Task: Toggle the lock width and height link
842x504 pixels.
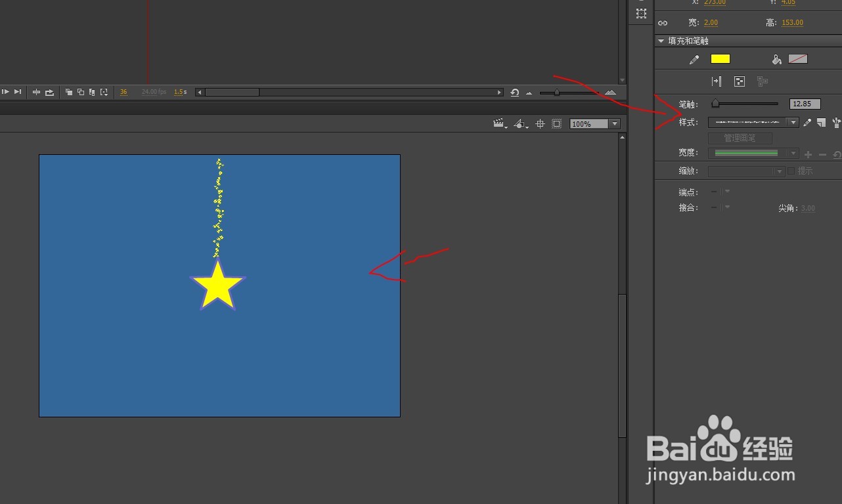Action: [x=663, y=23]
